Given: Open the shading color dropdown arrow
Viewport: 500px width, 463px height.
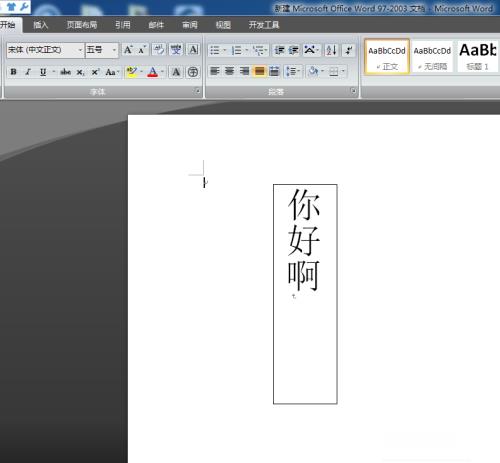Looking at the screenshot, I should click(323, 71).
